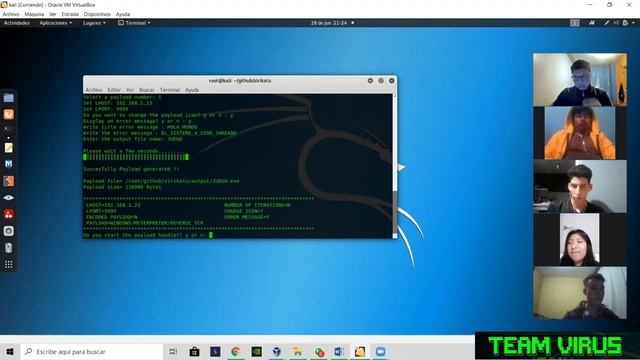Open File Explorer from taskbar
Screen dimensions: 640x360
pos(298,351)
